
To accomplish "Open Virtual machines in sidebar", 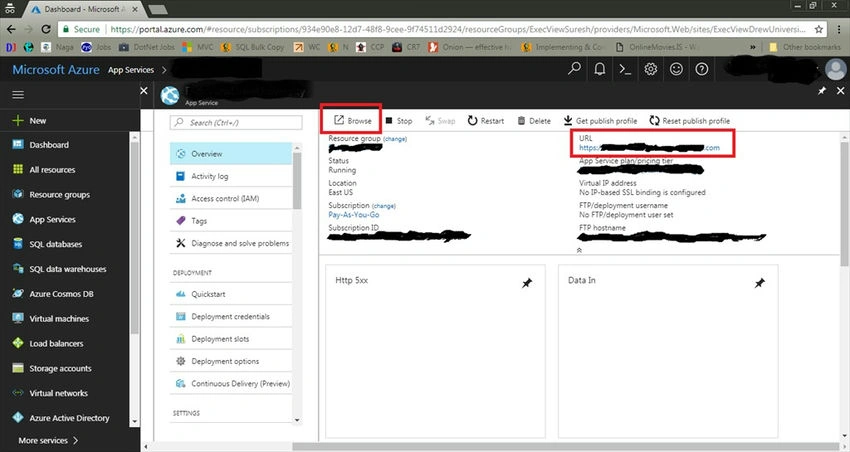I will coord(50,319).
